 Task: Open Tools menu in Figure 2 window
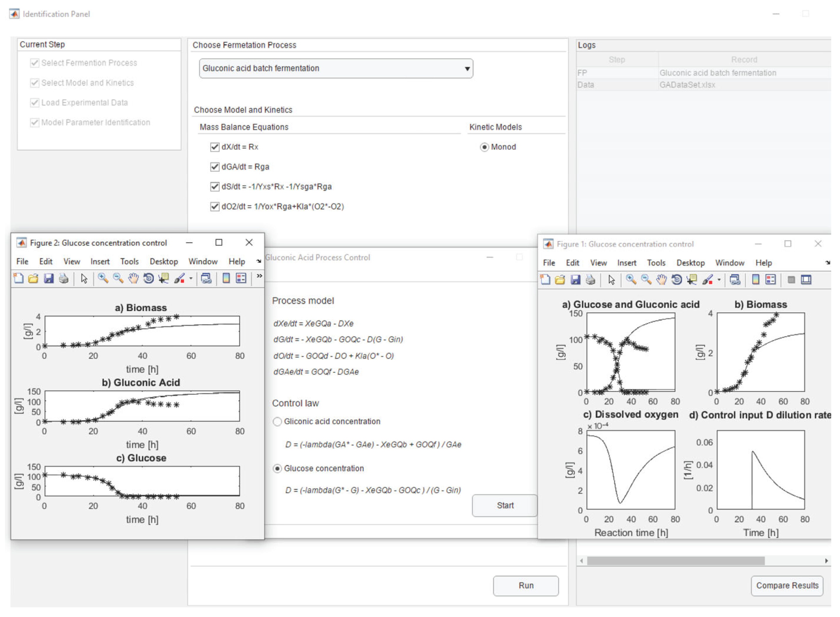coord(129,262)
